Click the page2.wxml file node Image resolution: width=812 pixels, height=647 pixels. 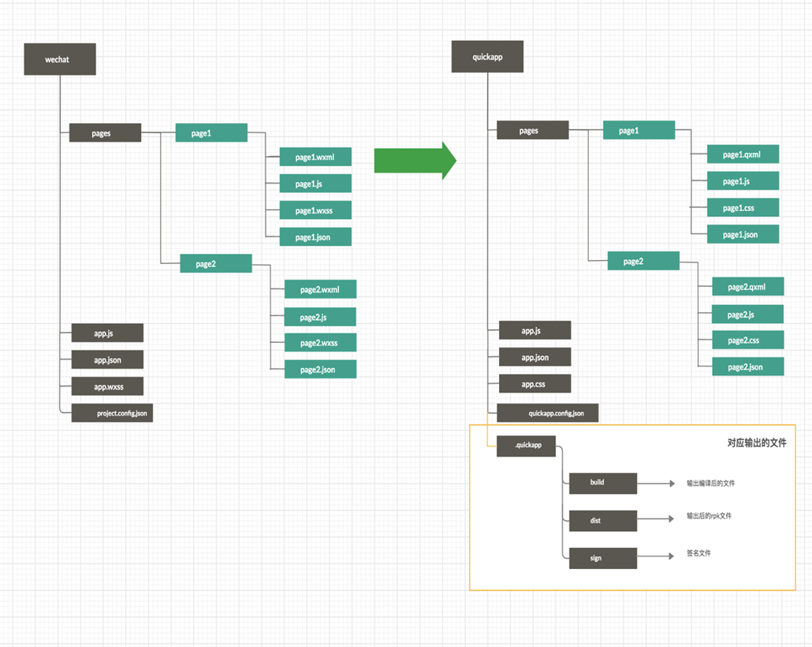[x=320, y=289]
